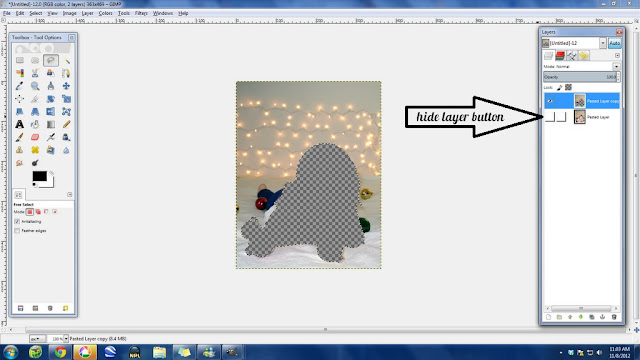This screenshot has width=640, height=360.
Task: Select the Color Picker tool
Action: pos(20,86)
